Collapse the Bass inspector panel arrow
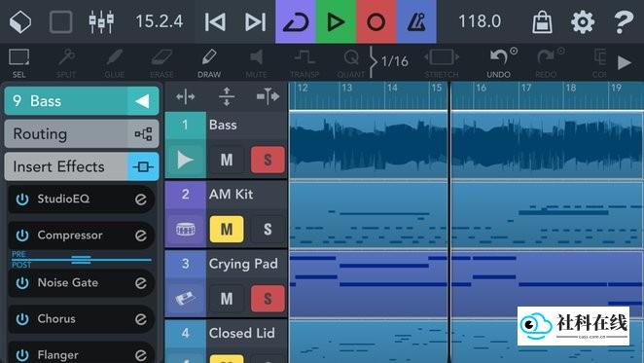Viewport: 644px width, 363px height. click(x=143, y=101)
